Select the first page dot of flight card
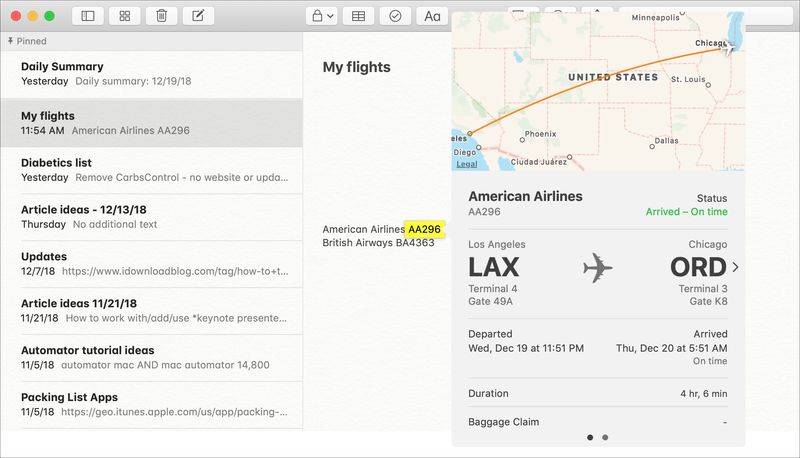 point(590,437)
